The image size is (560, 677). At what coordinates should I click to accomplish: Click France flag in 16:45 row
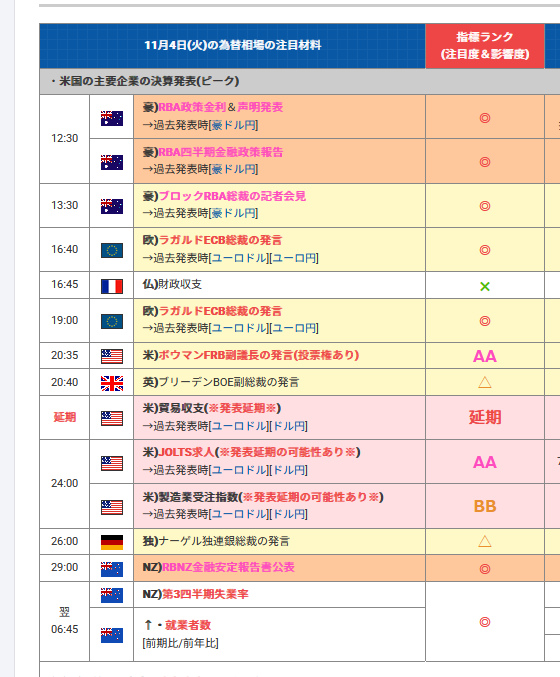pyautogui.click(x=112, y=286)
